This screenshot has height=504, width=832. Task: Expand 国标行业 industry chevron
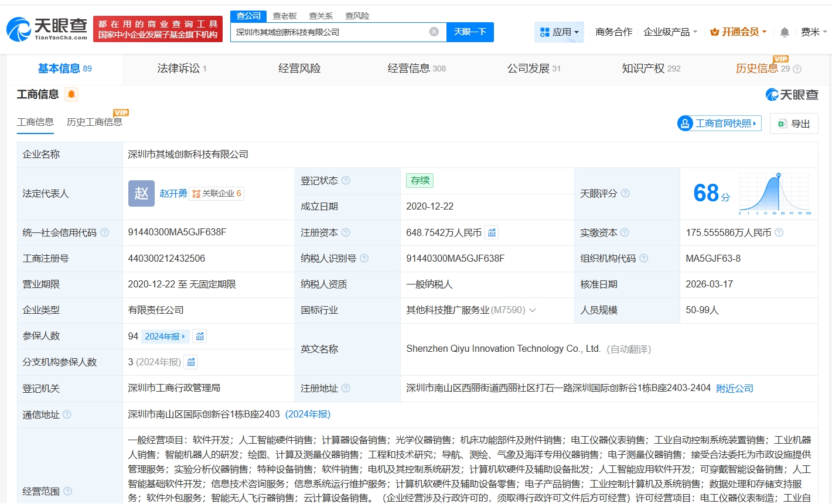coord(533,310)
